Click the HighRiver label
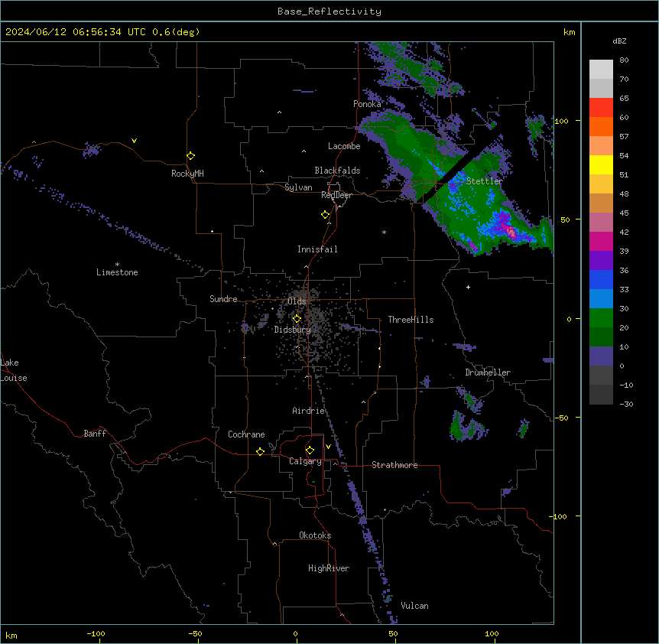659x644 pixels. (329, 568)
